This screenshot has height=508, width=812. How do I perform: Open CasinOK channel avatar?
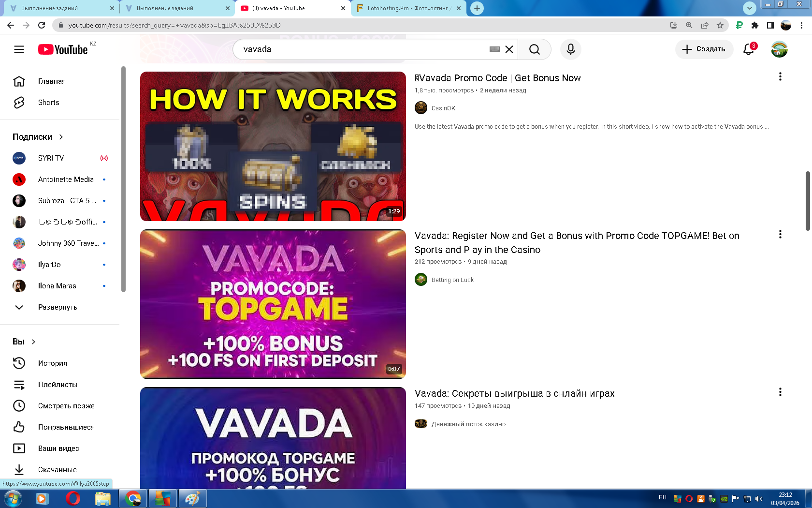[x=421, y=108]
